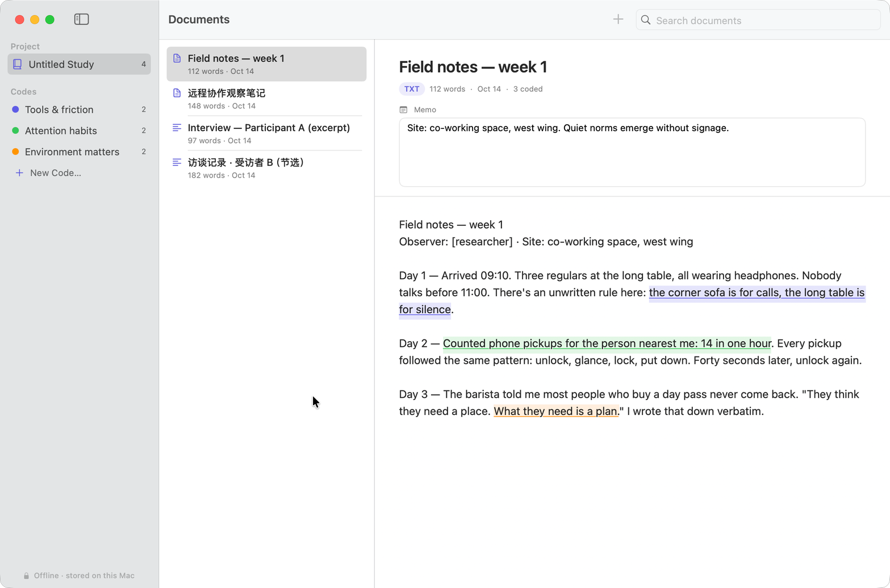Click the Memo icon above the memo box

pyautogui.click(x=403, y=110)
